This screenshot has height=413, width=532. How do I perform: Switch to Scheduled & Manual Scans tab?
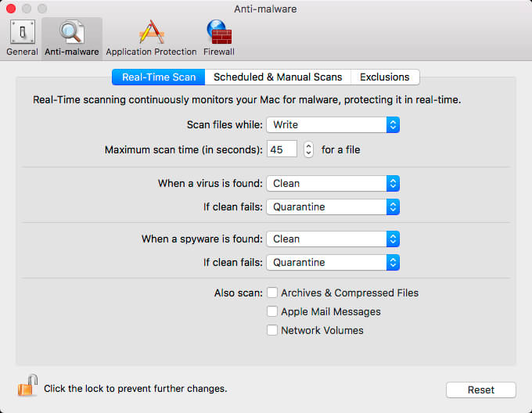click(x=278, y=77)
